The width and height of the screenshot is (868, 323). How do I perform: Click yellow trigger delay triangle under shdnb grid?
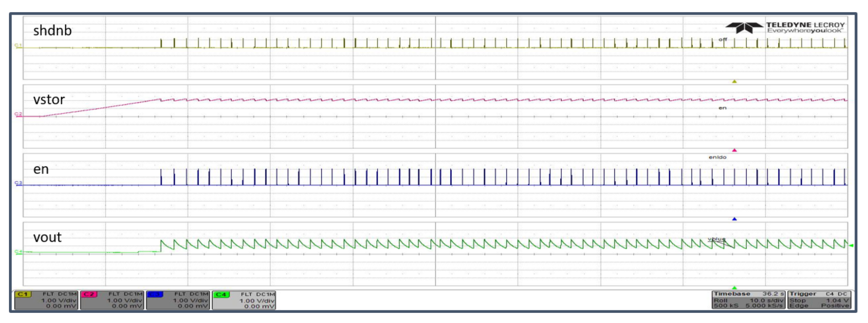[734, 81]
